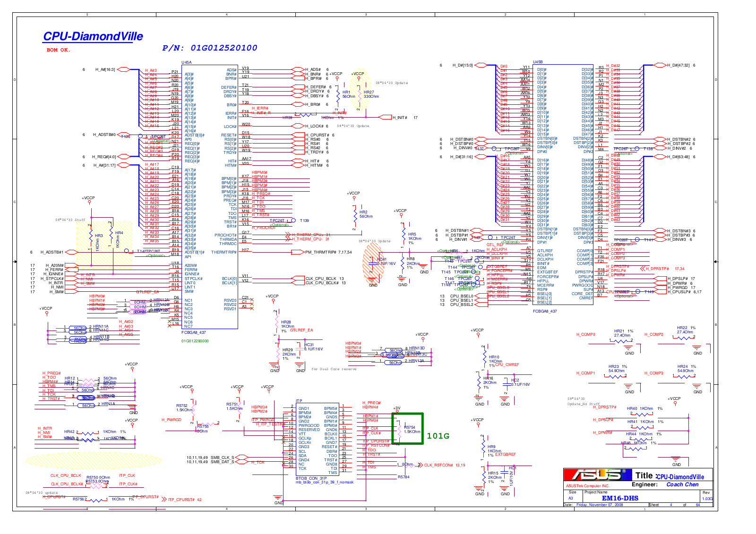Click the H_INIT# 17 port label

[x=405, y=118]
